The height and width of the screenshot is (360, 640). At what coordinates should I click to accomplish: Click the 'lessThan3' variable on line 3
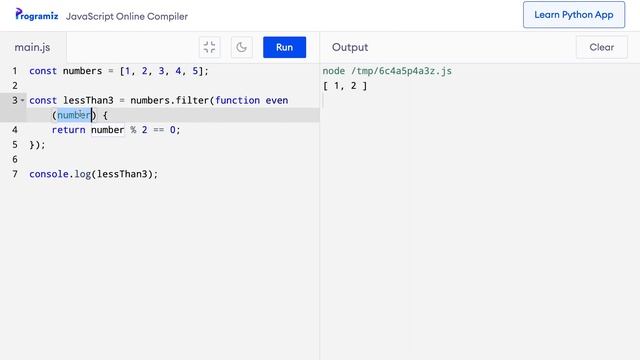88,100
